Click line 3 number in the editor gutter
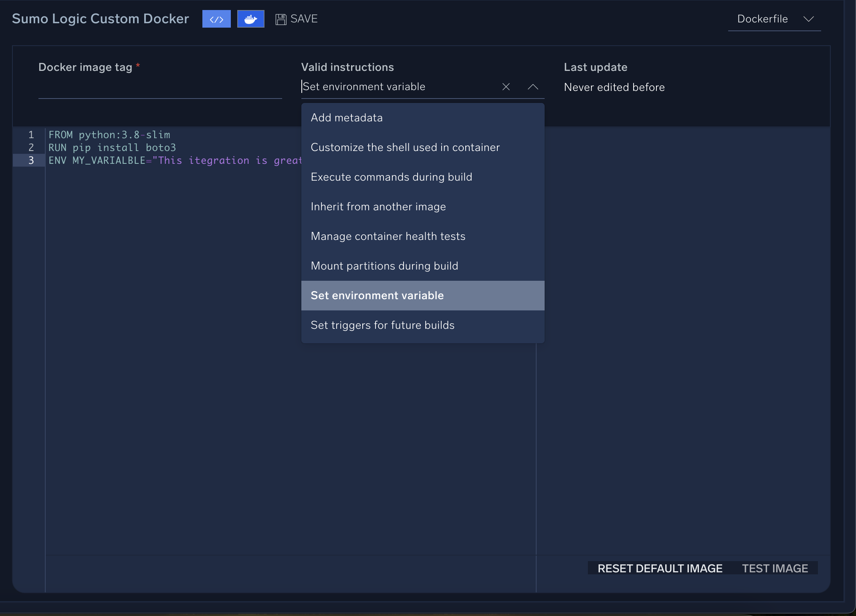 tap(30, 160)
